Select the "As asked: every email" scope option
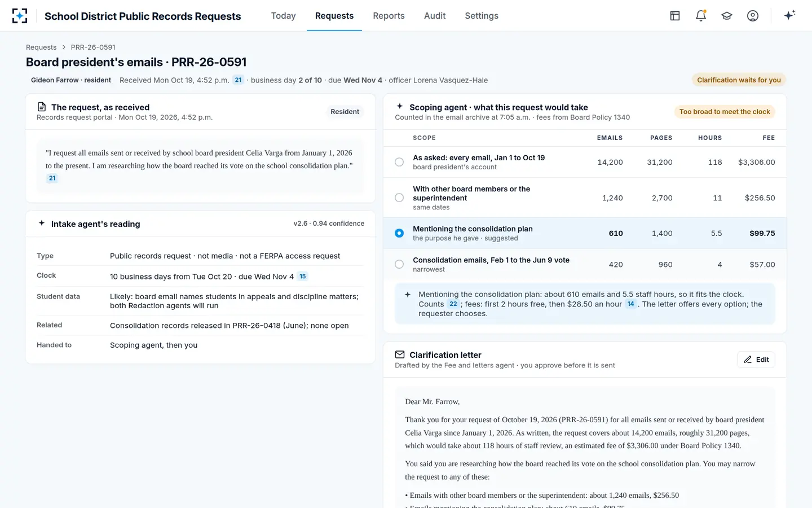Image resolution: width=812 pixels, height=508 pixels. click(x=399, y=162)
